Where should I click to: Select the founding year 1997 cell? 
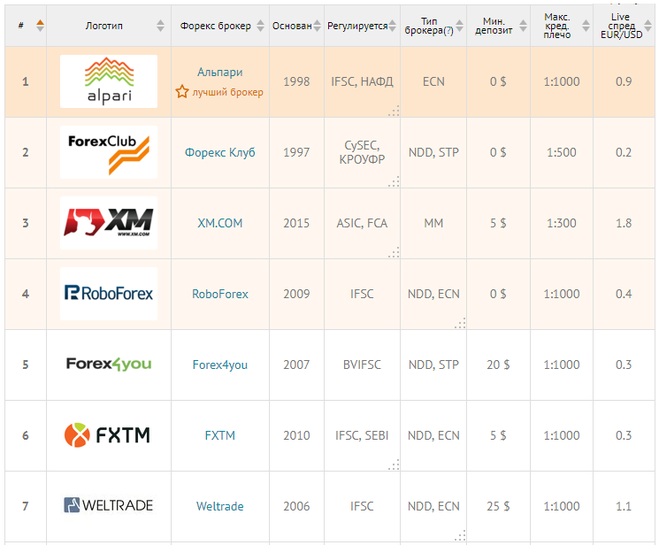[296, 152]
